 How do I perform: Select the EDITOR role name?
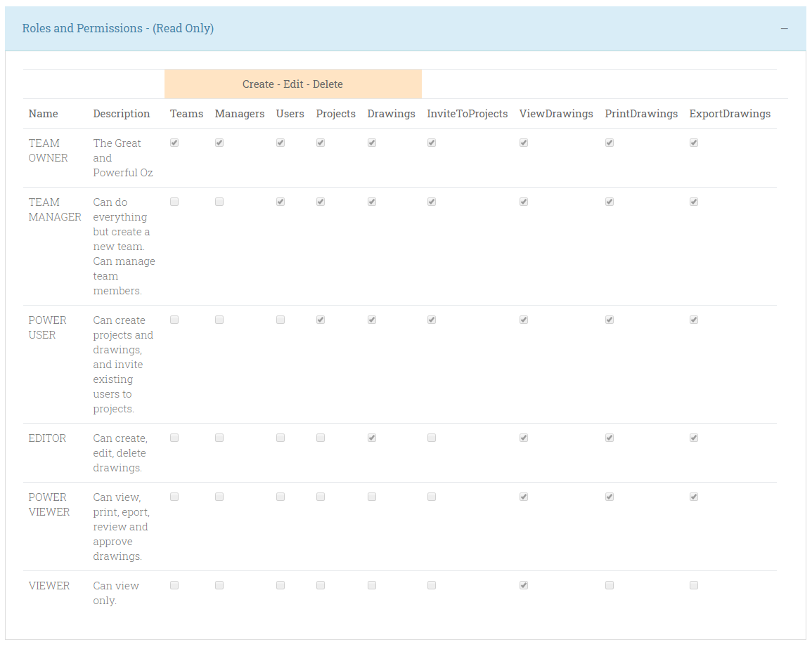tap(47, 438)
